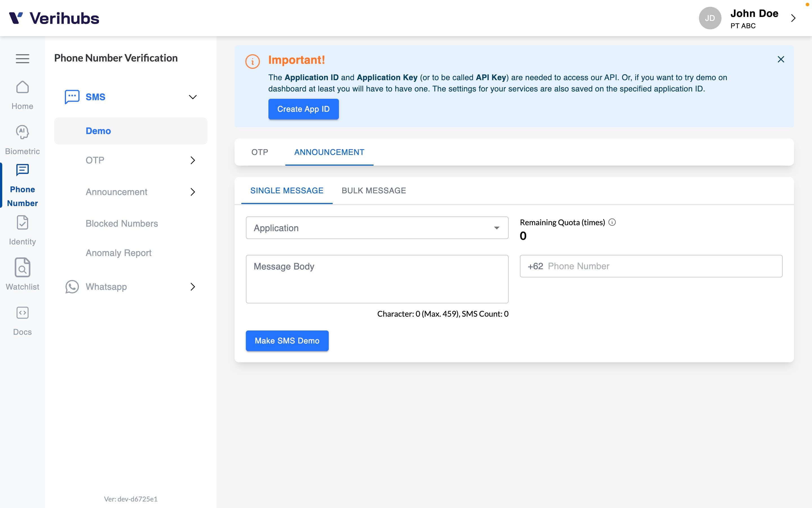Screen dimensions: 812x508
Task: Click the Create App ID button
Action: click(x=303, y=109)
